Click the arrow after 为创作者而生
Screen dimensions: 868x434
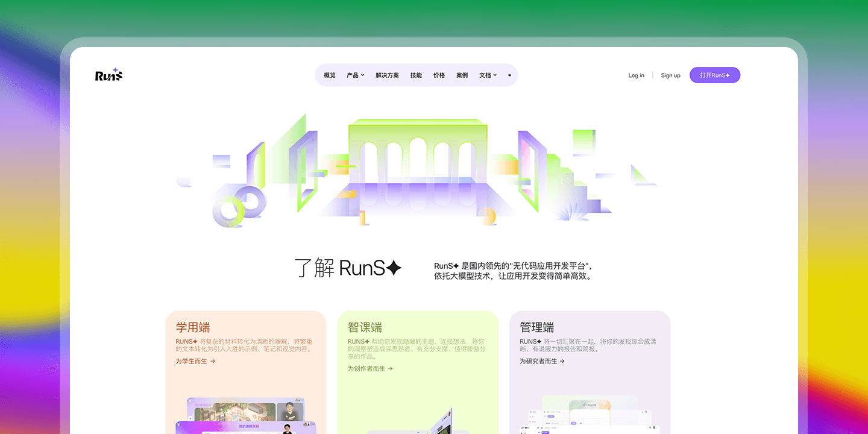(x=390, y=369)
